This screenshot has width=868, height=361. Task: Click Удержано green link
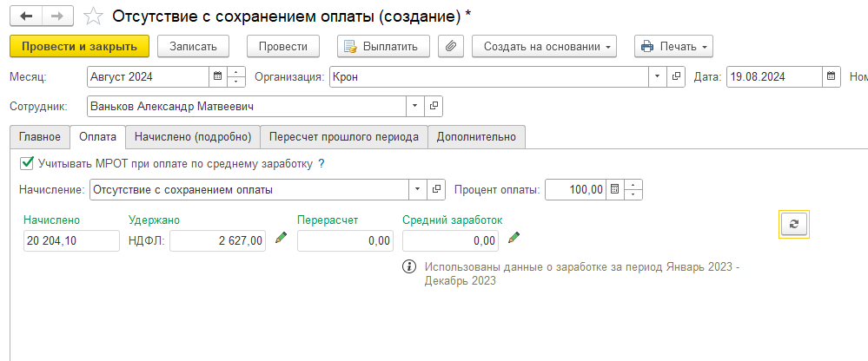(x=154, y=220)
